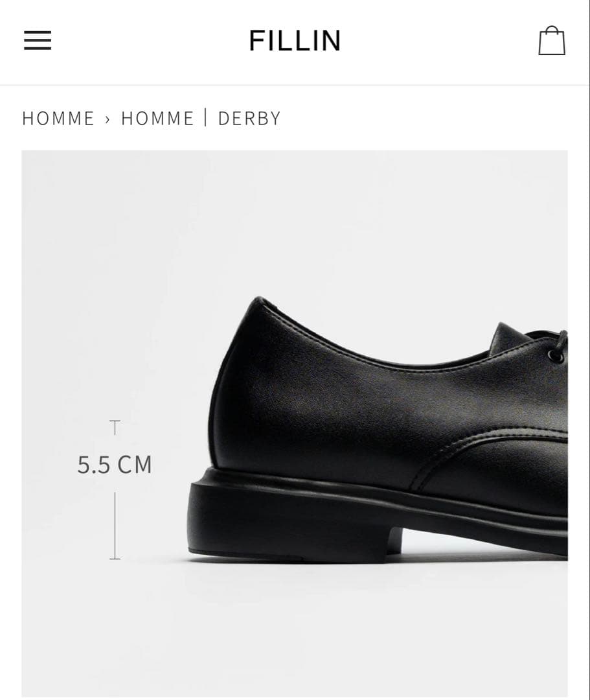Click the lower vertical measurement line
This screenshot has width=590, height=700.
point(115,526)
